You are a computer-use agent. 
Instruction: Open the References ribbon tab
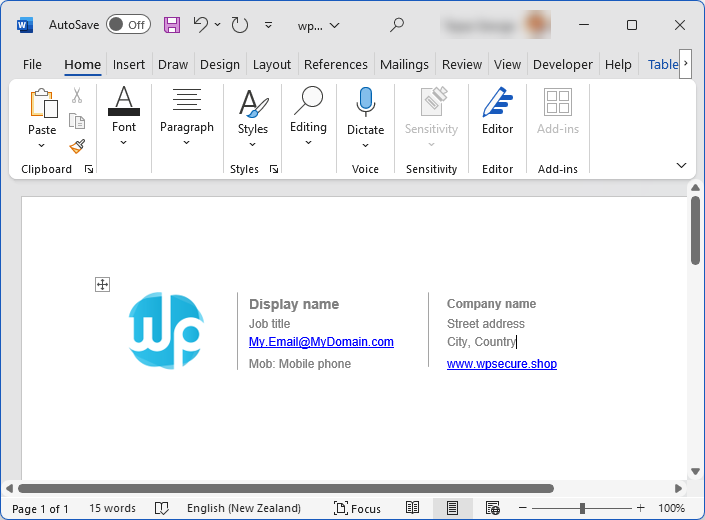335,65
